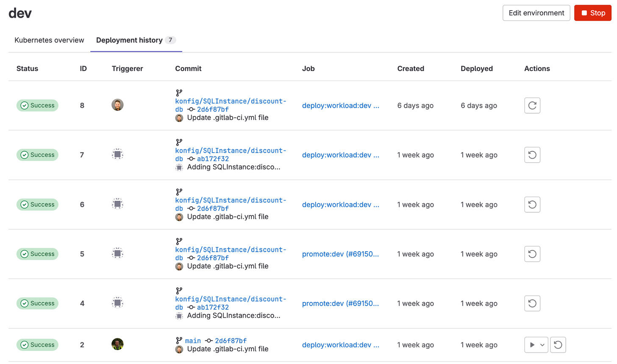Click Success status badge for deployment 2
This screenshot has width=617, height=364.
pos(37,345)
